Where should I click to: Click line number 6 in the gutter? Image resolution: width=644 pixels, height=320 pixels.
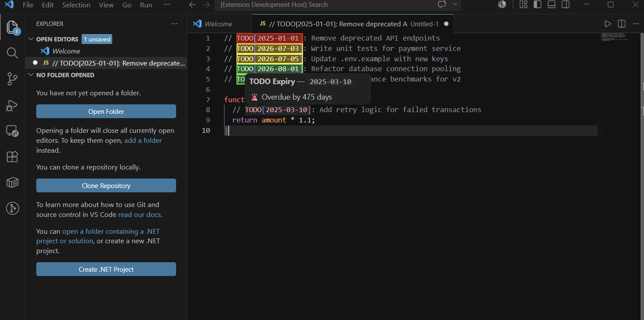point(208,89)
